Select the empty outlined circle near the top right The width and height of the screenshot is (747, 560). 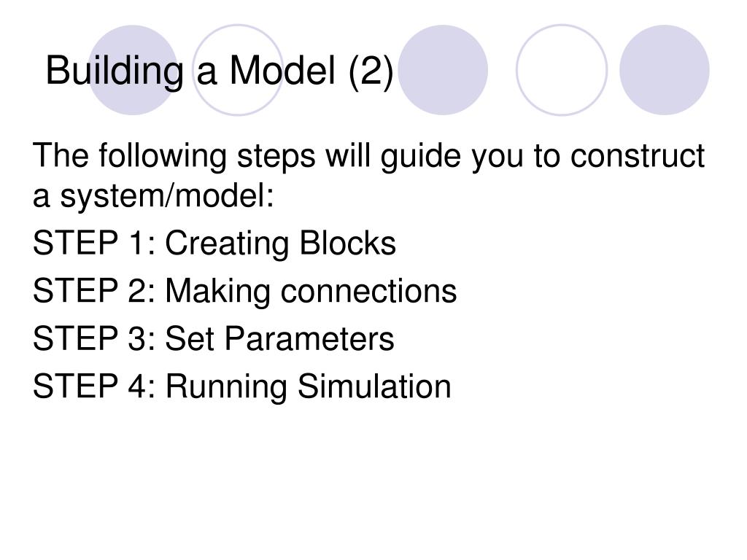(x=562, y=70)
